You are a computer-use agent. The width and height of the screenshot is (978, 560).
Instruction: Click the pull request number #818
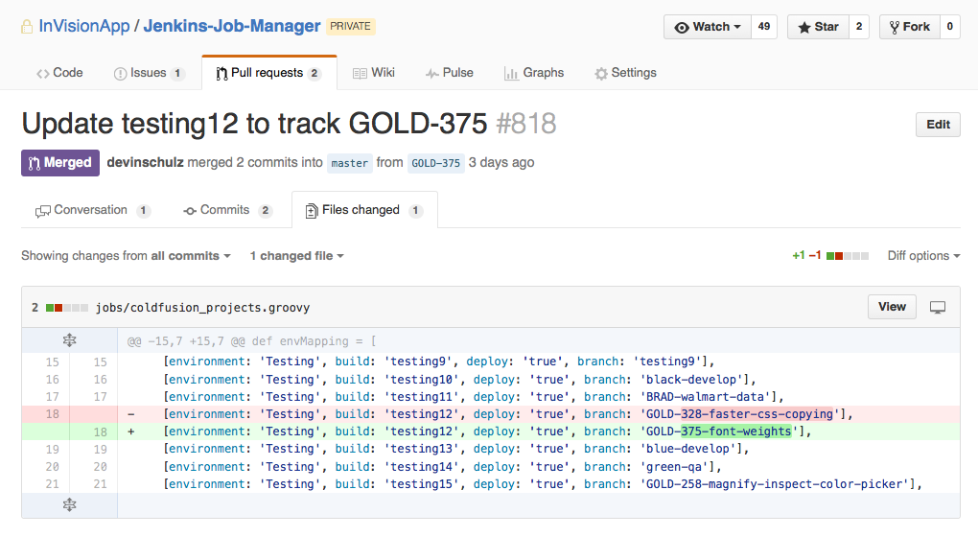click(x=525, y=124)
